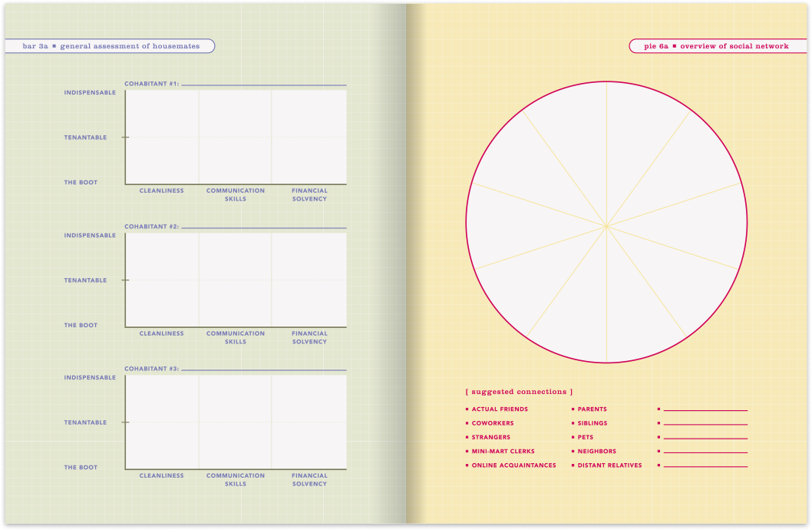Viewport: 812px width, 530px height.
Task: Click the '[ suggested connections ]' heading
Action: [519, 392]
